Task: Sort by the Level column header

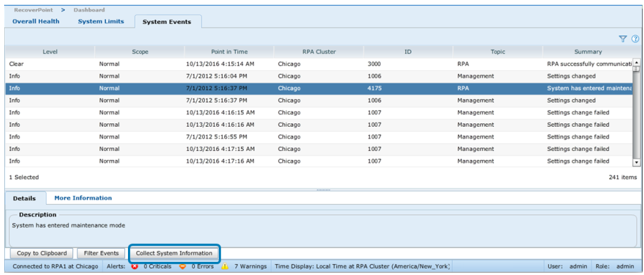Action: [50, 52]
